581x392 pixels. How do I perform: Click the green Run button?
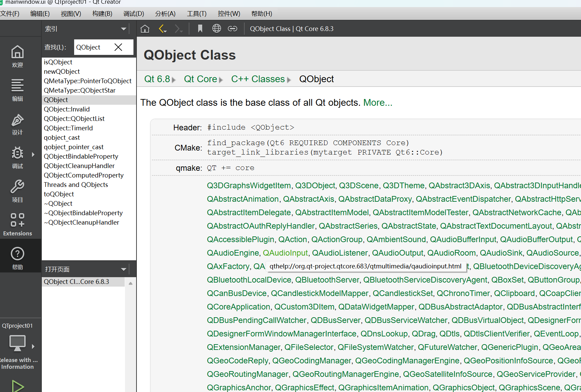tap(18, 386)
